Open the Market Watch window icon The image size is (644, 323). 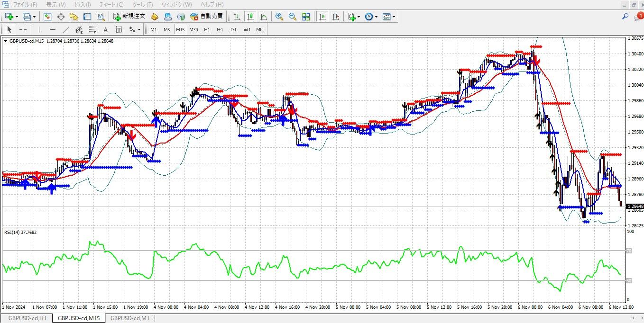point(47,17)
